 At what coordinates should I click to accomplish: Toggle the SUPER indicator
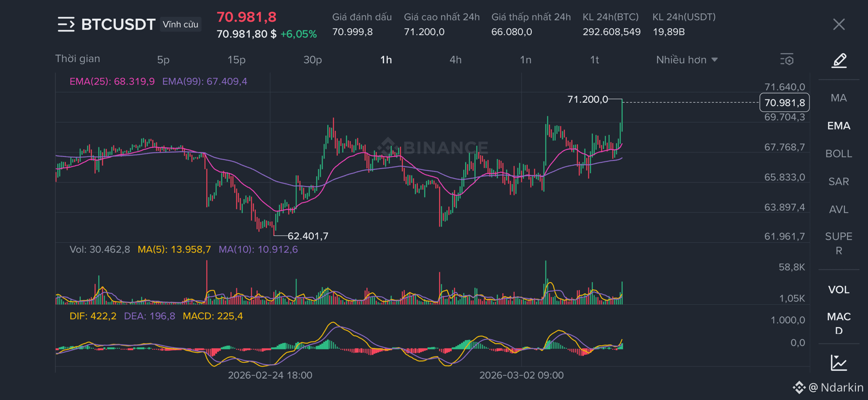coord(839,243)
